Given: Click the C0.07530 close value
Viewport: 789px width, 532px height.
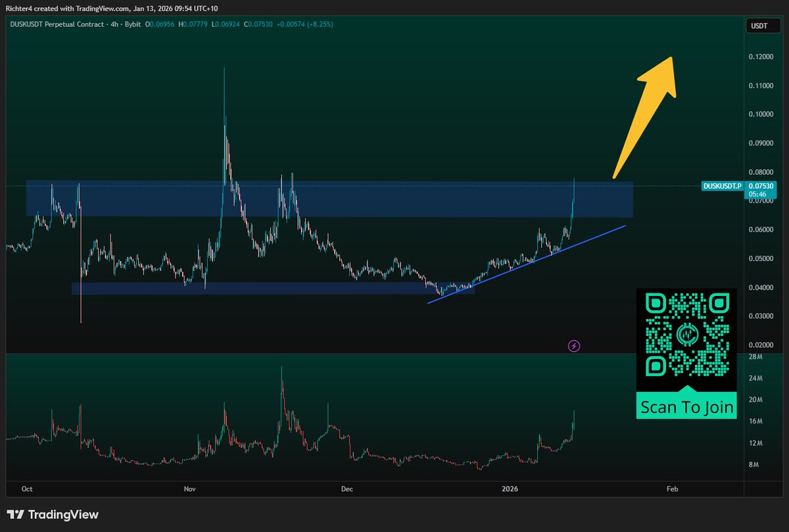Looking at the screenshot, I should point(259,24).
